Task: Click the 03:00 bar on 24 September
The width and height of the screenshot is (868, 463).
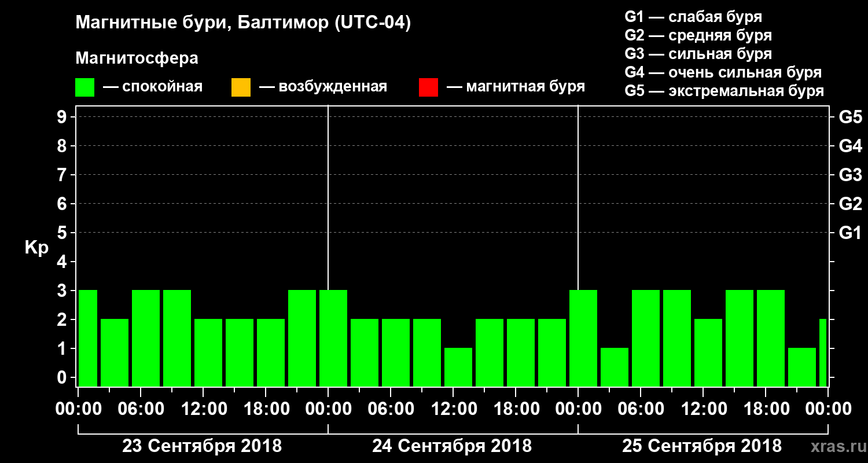Action: (x=365, y=352)
